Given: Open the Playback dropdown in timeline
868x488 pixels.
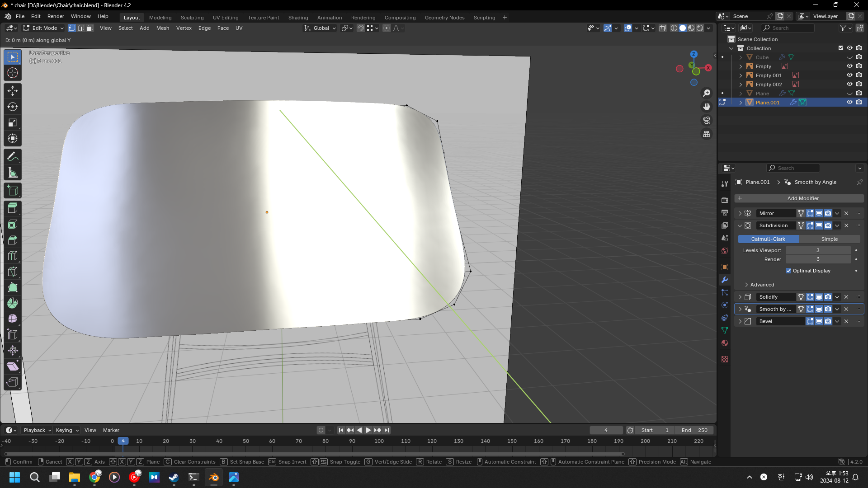Looking at the screenshot, I should point(38,430).
